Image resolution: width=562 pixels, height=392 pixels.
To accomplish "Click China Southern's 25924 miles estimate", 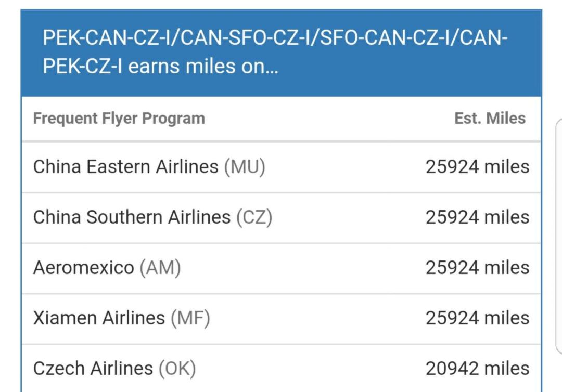I will coord(477,217).
